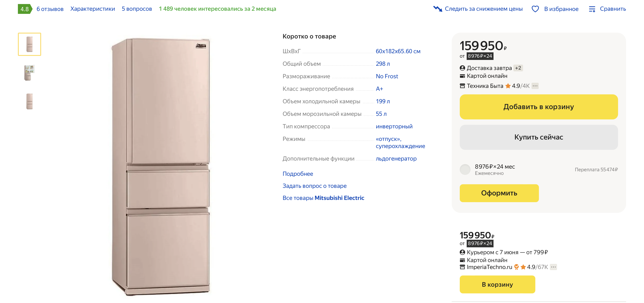The height and width of the screenshot is (303, 644).
Task: Open Все товары Mitsubishi Electric link
Action: click(x=323, y=198)
